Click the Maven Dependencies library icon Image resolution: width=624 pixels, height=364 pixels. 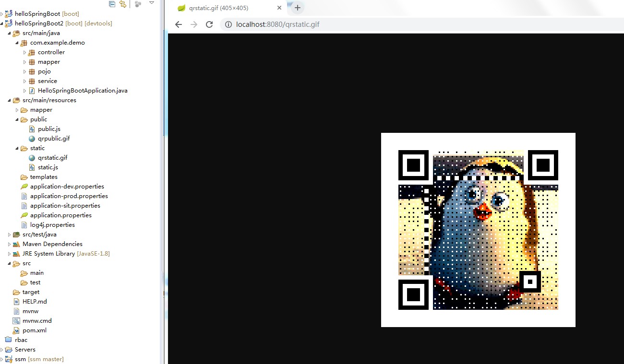click(16, 244)
